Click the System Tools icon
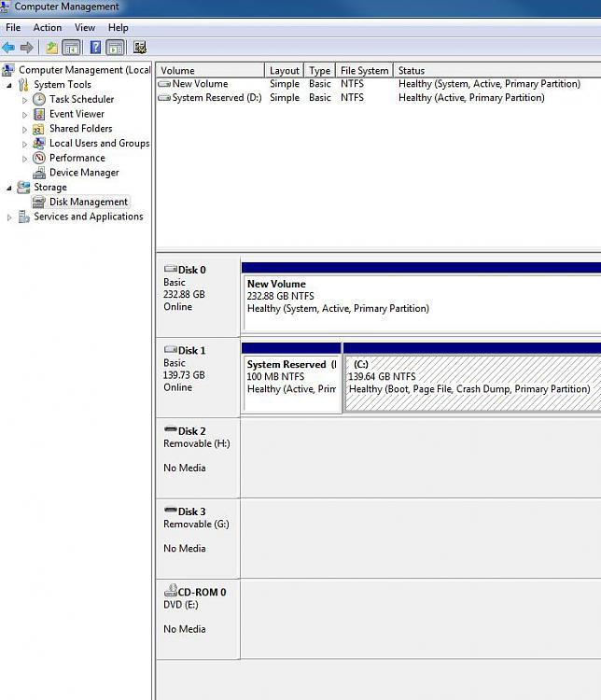The height and width of the screenshot is (700, 601). click(23, 85)
